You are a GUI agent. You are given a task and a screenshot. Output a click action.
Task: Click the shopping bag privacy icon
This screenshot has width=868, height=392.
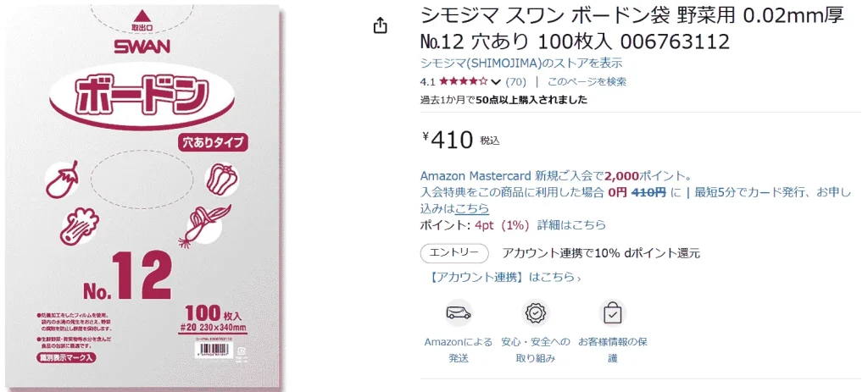(612, 313)
